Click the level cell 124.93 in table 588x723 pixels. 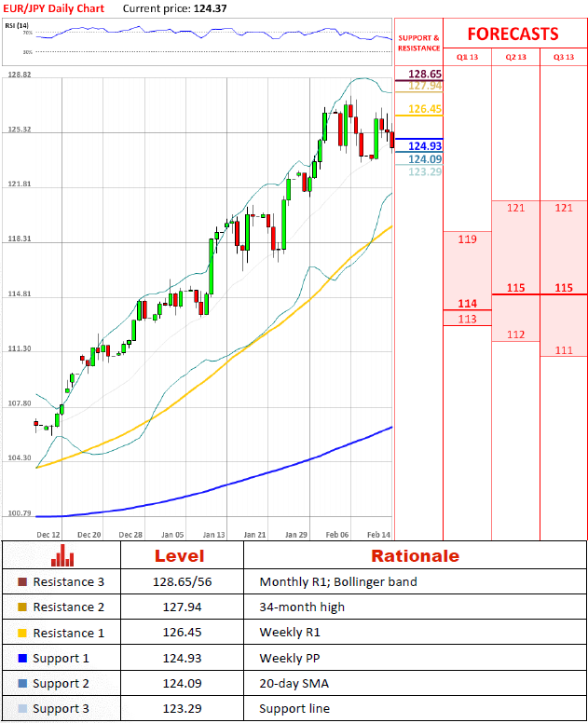(182, 658)
